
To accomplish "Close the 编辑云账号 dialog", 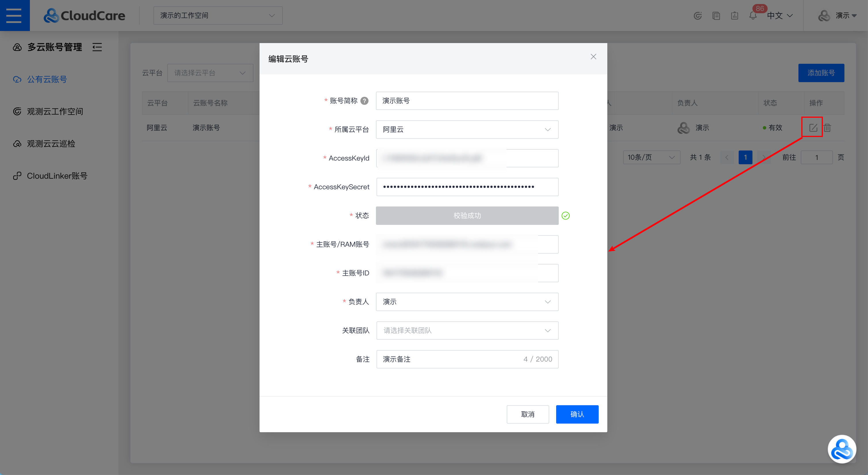I will pos(594,57).
